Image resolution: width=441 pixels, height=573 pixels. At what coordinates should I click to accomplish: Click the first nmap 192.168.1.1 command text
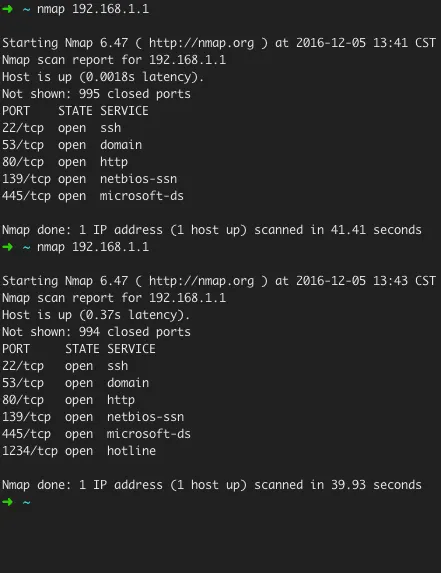coord(93,9)
